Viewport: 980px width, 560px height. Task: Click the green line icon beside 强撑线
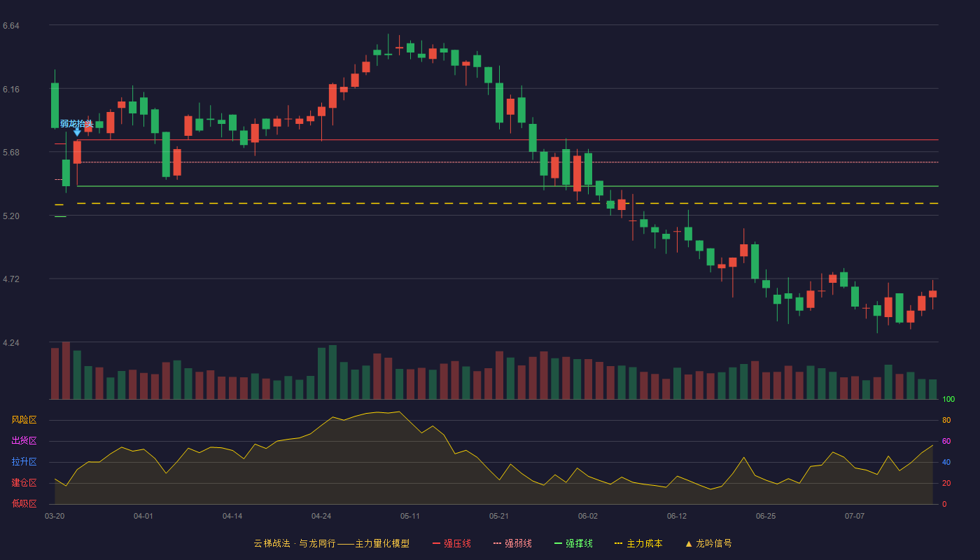point(558,543)
